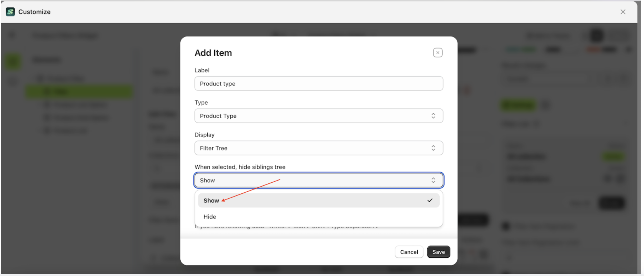
Task: Open the Display dropdown showing Filter Tree
Action: tap(318, 148)
